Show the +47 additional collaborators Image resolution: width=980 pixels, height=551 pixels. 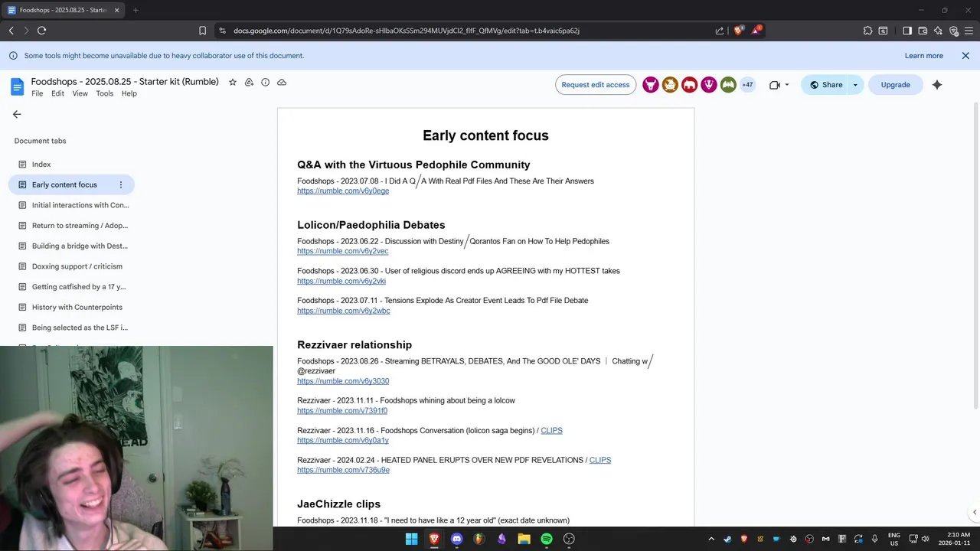pyautogui.click(x=747, y=85)
